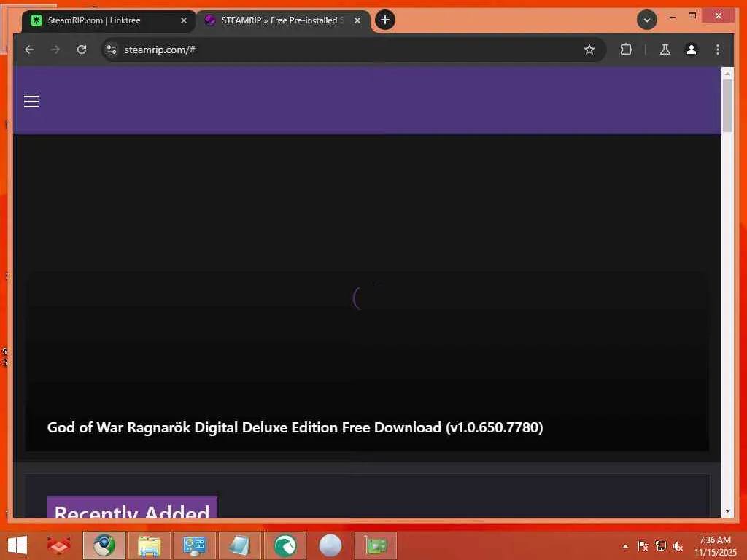Bookmark this page with the star icon
This screenshot has width=747, height=560.
(x=589, y=50)
